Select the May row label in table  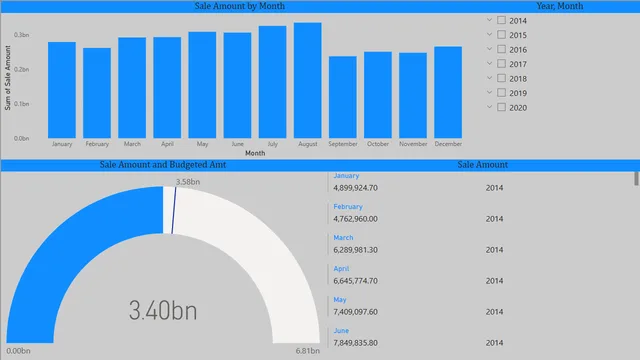point(340,300)
